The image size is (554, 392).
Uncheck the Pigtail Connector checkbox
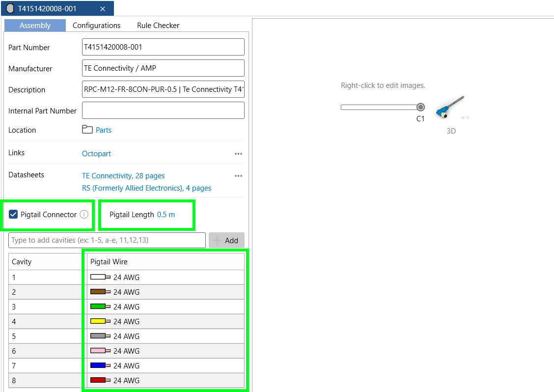[x=13, y=214]
